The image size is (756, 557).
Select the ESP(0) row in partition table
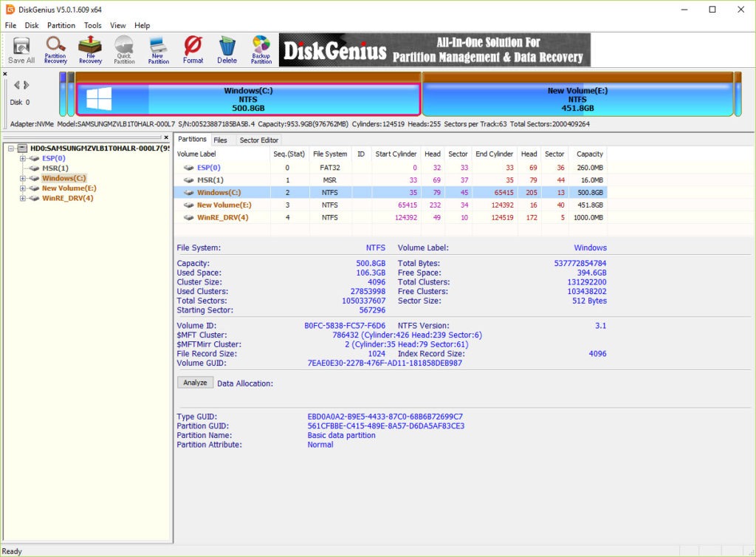point(390,168)
